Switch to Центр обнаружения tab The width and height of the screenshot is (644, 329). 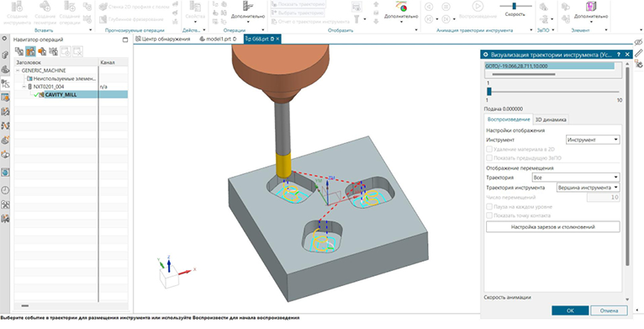point(161,39)
